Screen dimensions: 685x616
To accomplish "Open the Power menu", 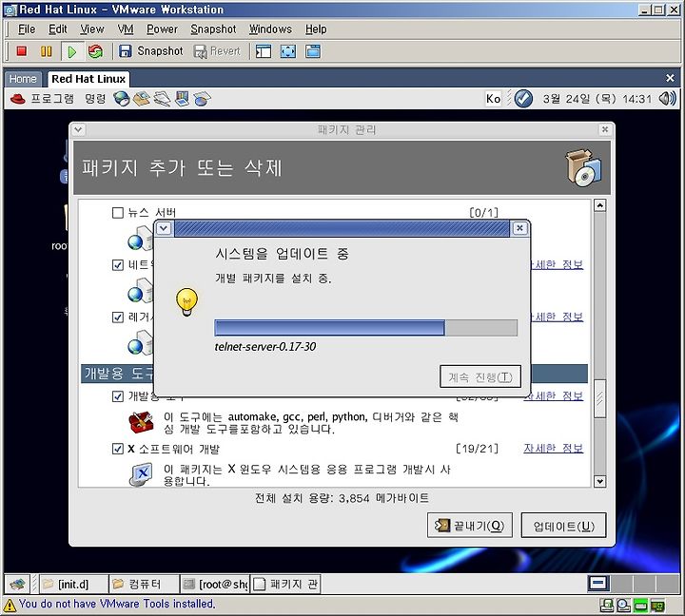I will [162, 29].
